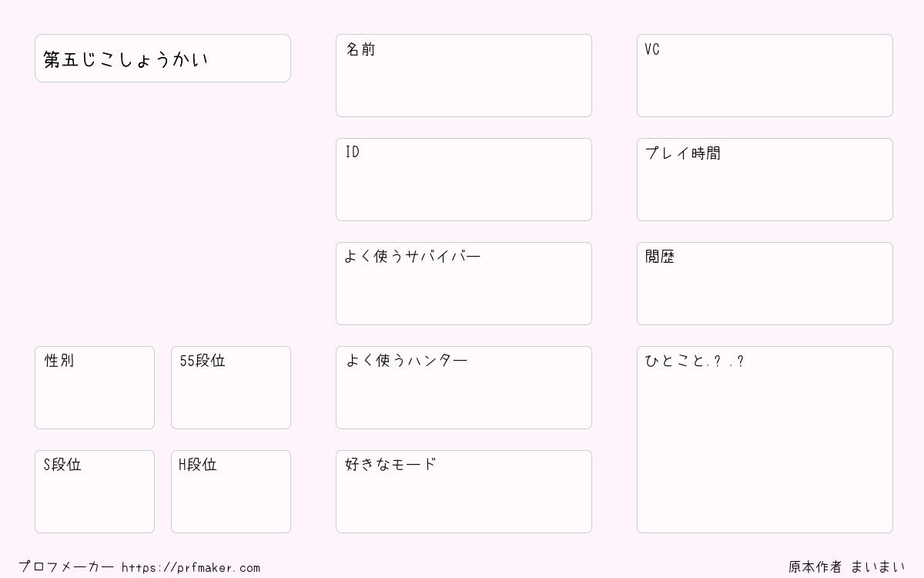Select the 名前 name field
This screenshot has width=924, height=578.
[464, 76]
